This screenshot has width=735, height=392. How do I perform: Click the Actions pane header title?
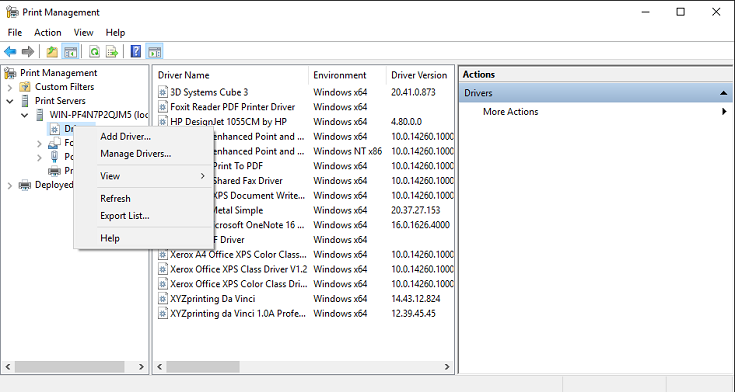point(479,75)
